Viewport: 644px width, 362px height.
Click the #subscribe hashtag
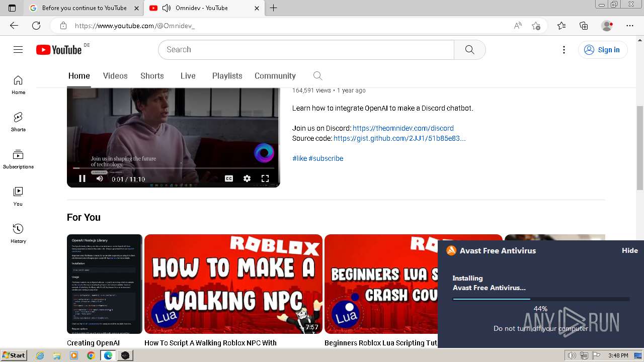coord(326,158)
